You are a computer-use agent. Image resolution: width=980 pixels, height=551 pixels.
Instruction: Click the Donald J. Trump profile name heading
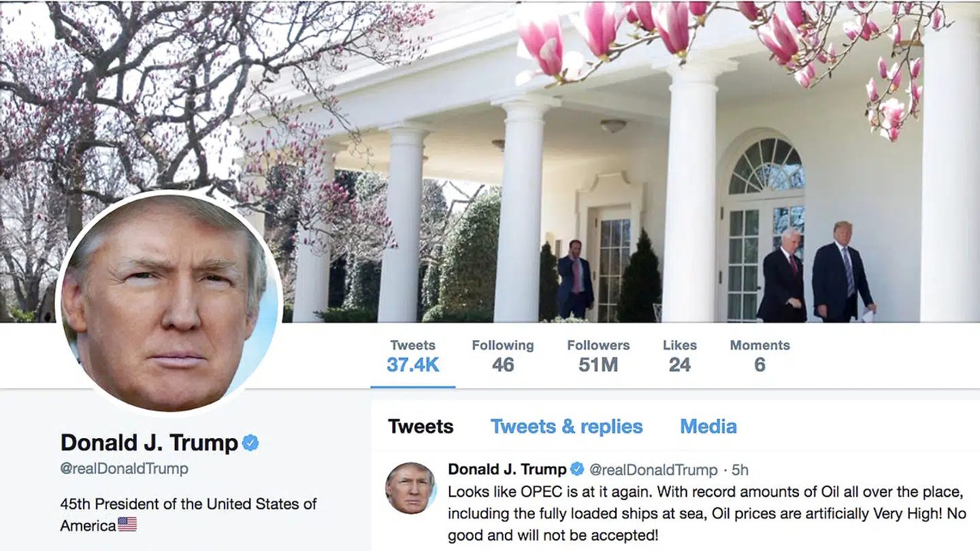149,443
